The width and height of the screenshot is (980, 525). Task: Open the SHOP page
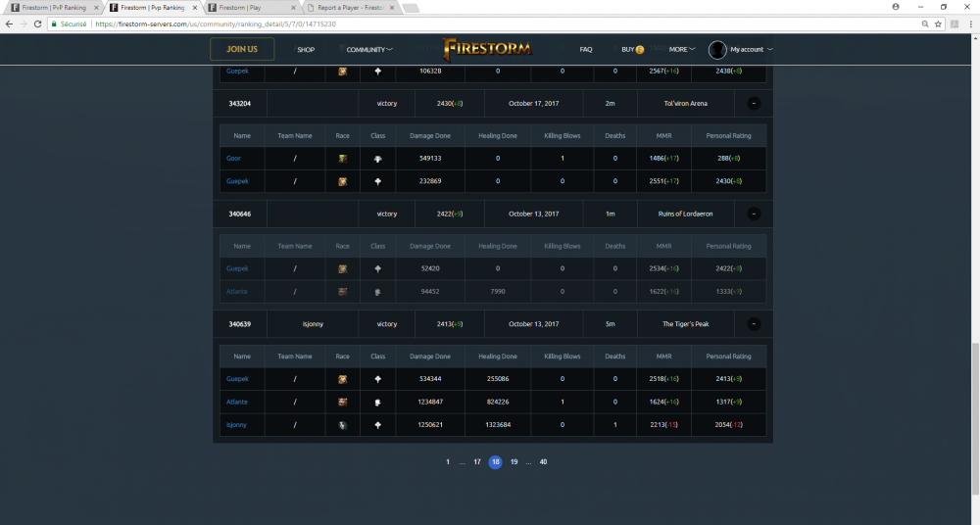click(306, 49)
